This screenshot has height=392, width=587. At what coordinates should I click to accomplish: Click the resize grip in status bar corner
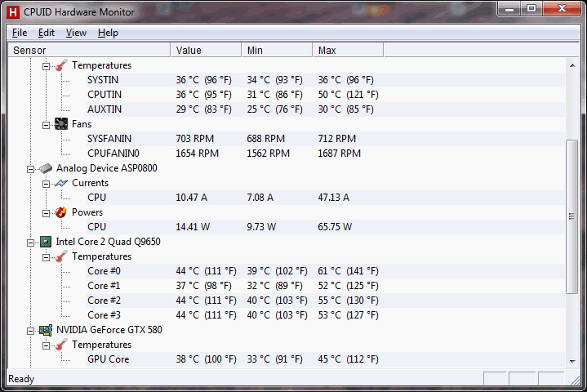(575, 380)
